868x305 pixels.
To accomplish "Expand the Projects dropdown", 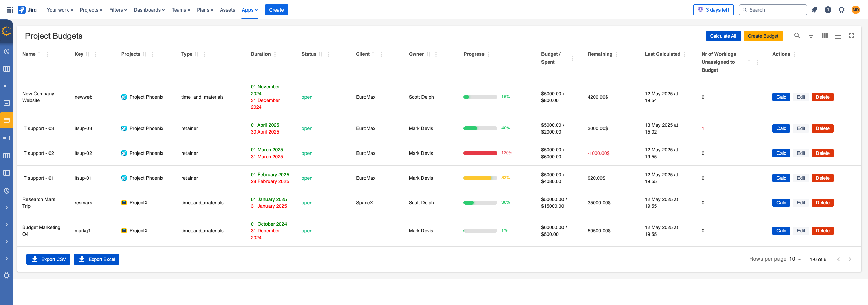I will point(91,10).
